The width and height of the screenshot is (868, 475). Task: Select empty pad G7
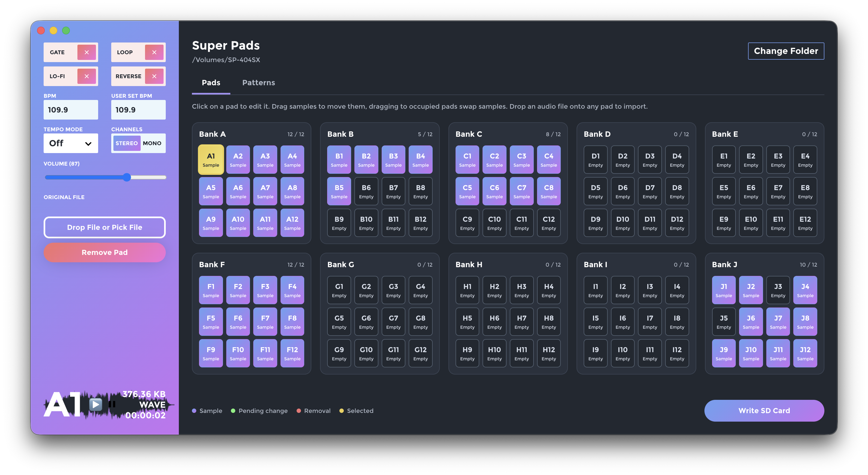click(393, 322)
